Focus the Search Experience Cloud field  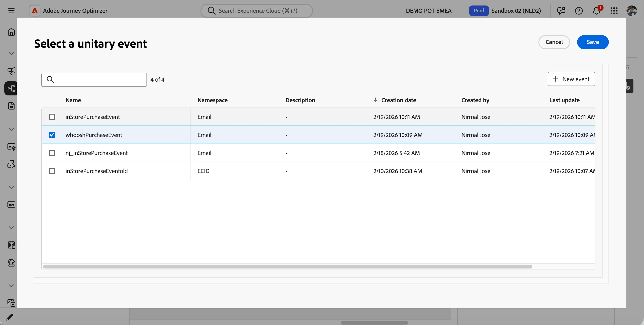point(256,11)
